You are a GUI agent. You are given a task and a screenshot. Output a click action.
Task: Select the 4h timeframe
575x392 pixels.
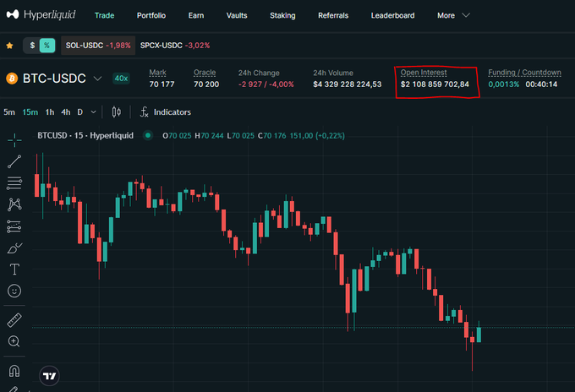pyautogui.click(x=66, y=112)
